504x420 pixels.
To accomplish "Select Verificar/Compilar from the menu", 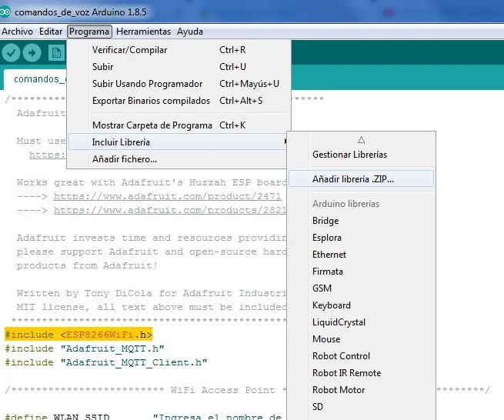I will click(x=179, y=50).
